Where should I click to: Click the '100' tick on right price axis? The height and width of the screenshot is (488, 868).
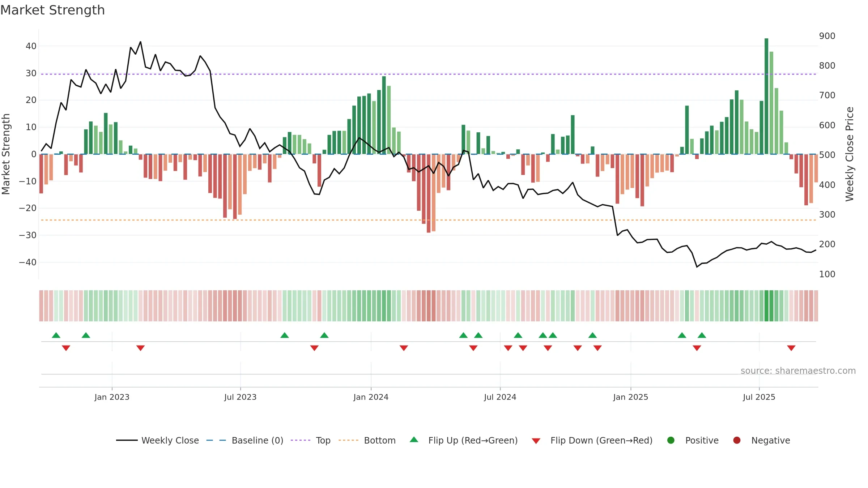pos(827,274)
